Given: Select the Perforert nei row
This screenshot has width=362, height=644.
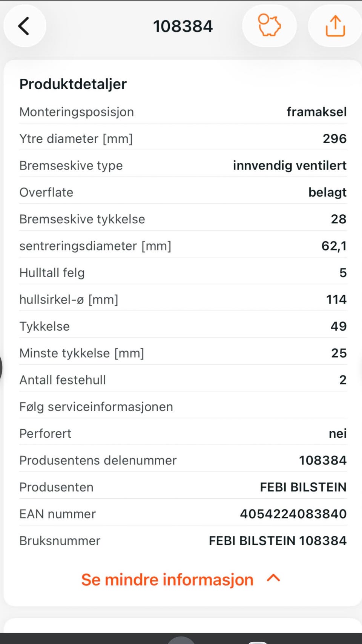Looking at the screenshot, I should (x=183, y=433).
